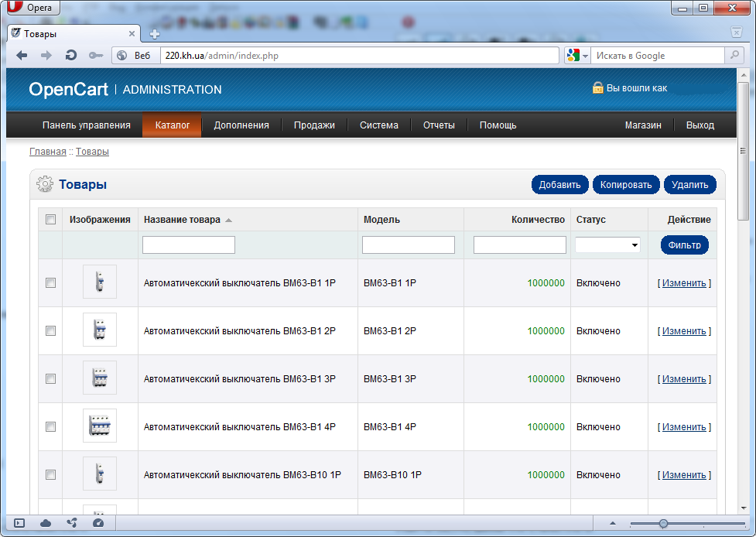Click the magnifier search icon in search box
The width and height of the screenshot is (756, 537).
click(x=734, y=56)
